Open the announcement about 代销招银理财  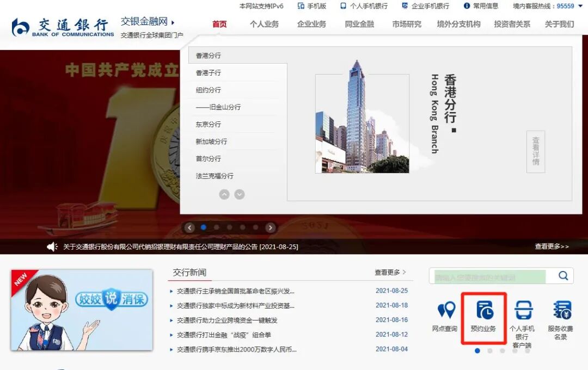[180, 246]
